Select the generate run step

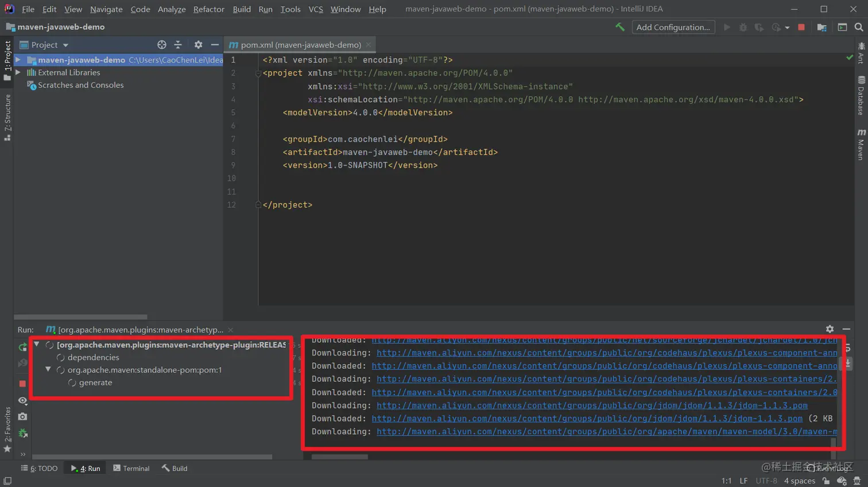tap(95, 382)
